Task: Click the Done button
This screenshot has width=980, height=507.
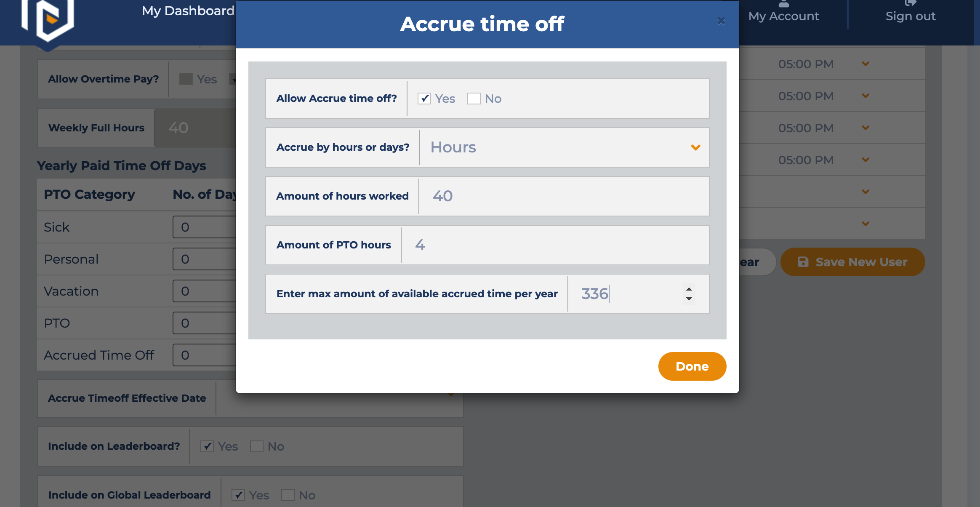Action: [x=692, y=366]
